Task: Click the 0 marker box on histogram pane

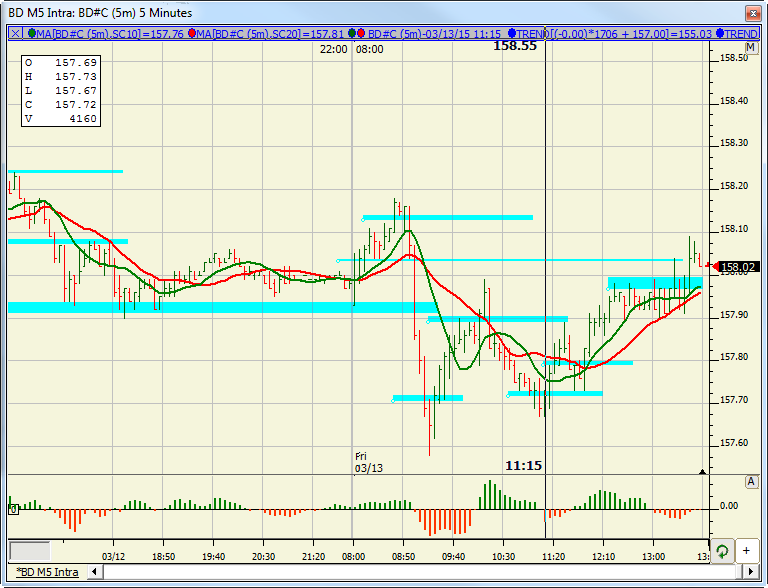Action: click(13, 510)
